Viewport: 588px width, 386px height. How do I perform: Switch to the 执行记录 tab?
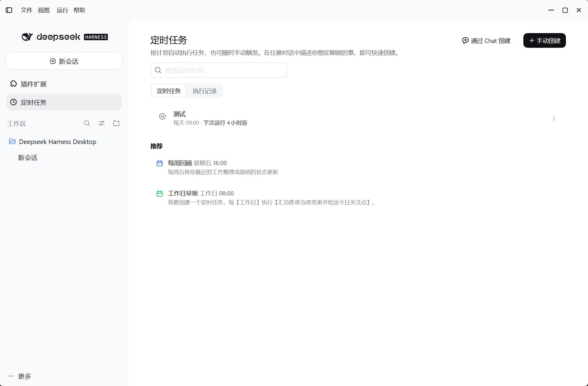[x=205, y=91]
